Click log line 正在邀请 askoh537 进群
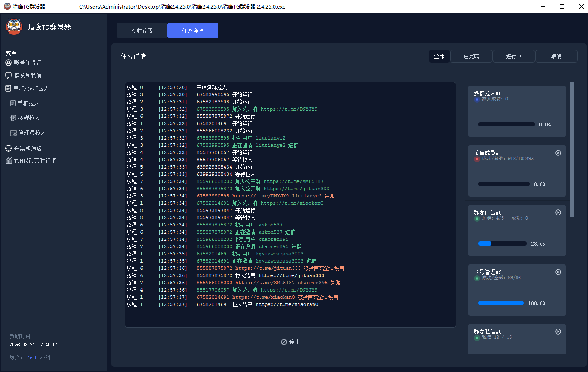Viewport: 588px width, 372px height. coord(265,232)
